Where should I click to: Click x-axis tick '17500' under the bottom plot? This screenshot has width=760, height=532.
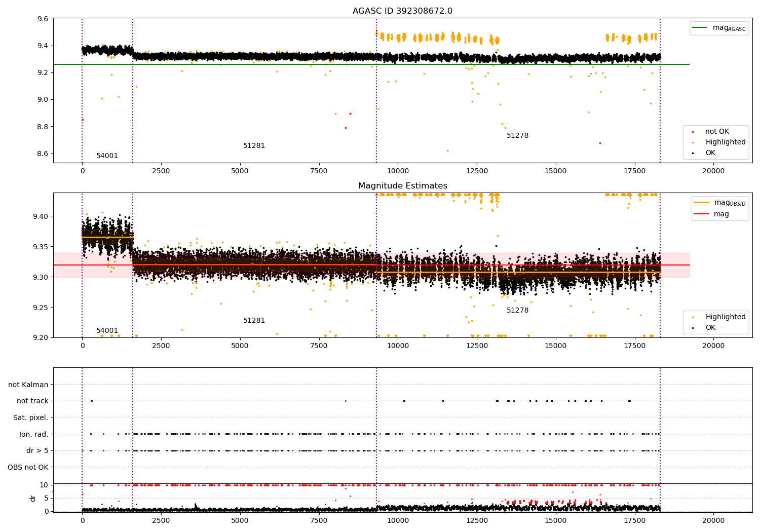634,521
